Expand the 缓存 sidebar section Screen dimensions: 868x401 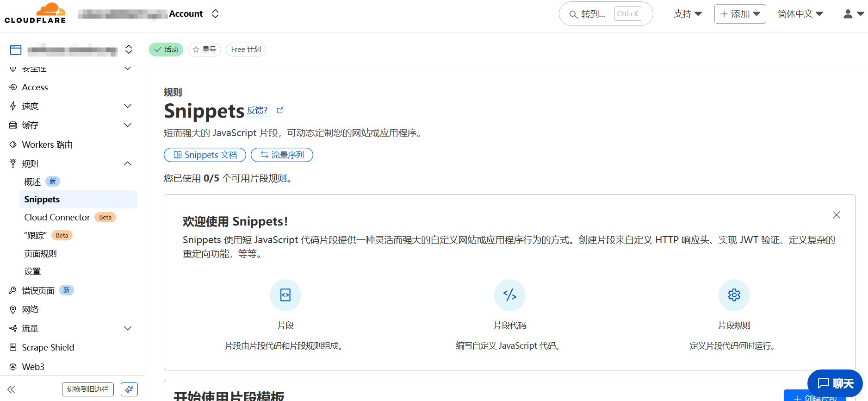click(x=128, y=125)
